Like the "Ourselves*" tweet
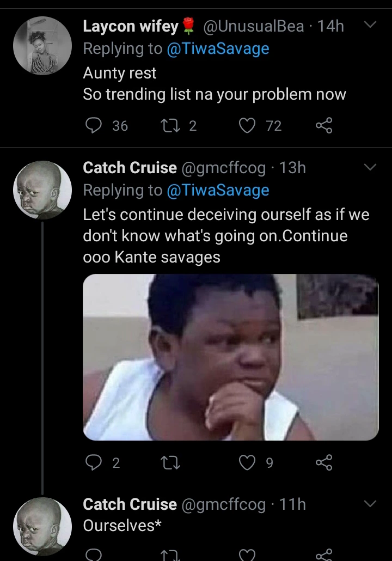Image resolution: width=392 pixels, height=561 pixels. pyautogui.click(x=248, y=554)
